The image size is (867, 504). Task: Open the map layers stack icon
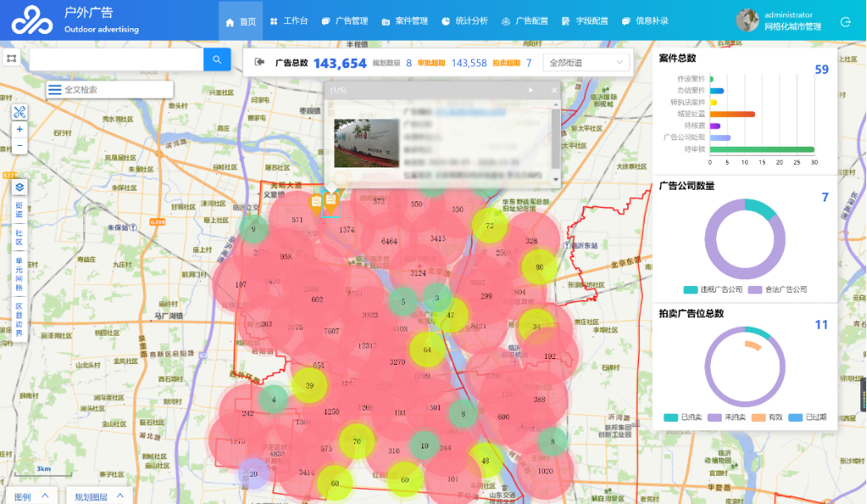(x=20, y=187)
